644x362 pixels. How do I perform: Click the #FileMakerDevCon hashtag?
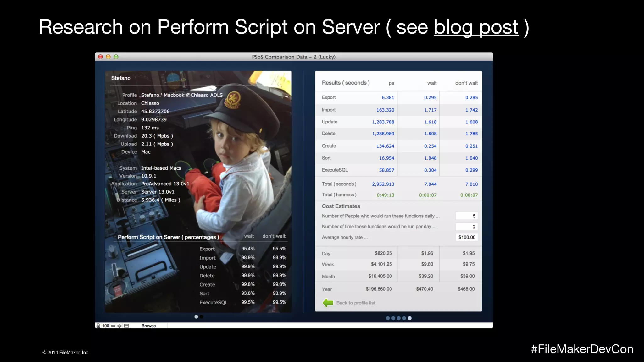pyautogui.click(x=582, y=349)
